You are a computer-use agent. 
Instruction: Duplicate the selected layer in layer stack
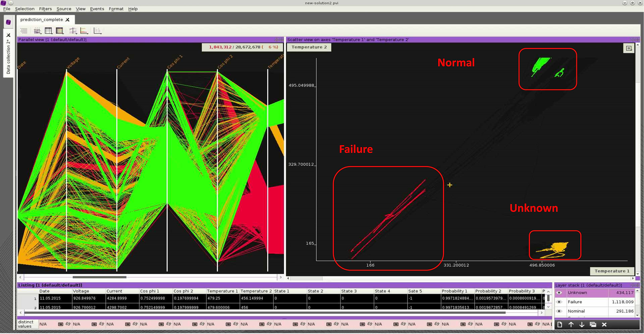593,325
